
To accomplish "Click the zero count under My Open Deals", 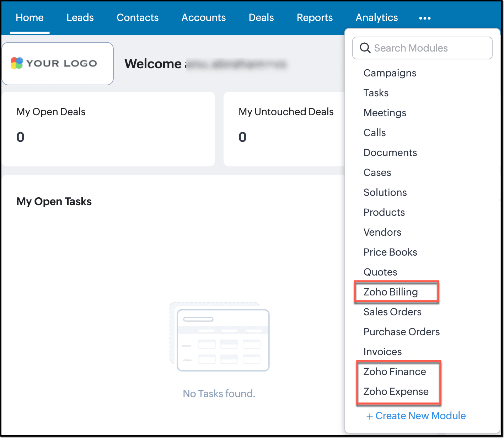I will 21,137.
